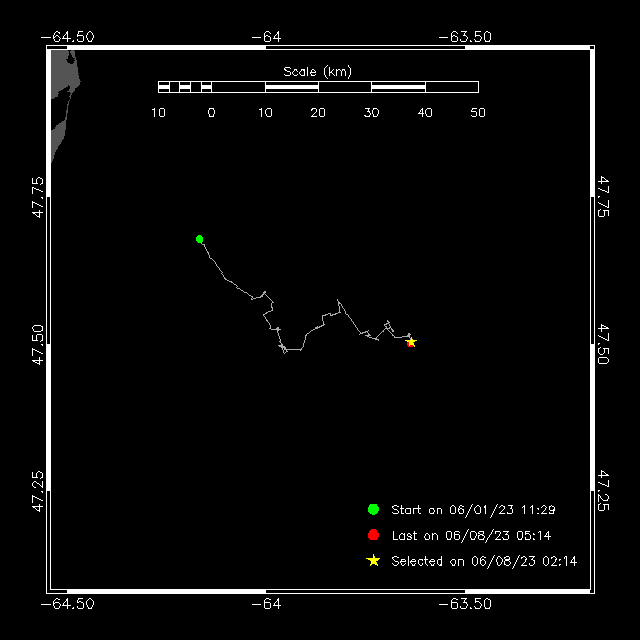
Task: Click bottom axis label '-63.50'
Action: [465, 604]
